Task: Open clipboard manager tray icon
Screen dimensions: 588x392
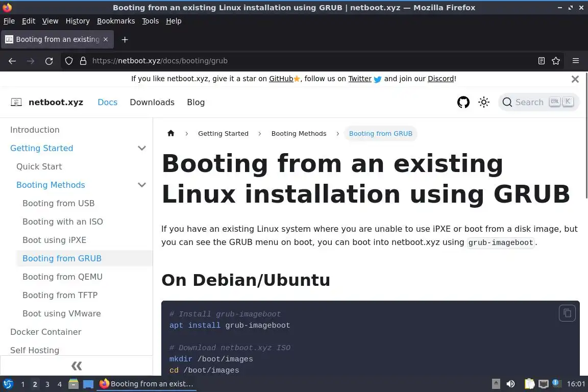Action: [529, 384]
